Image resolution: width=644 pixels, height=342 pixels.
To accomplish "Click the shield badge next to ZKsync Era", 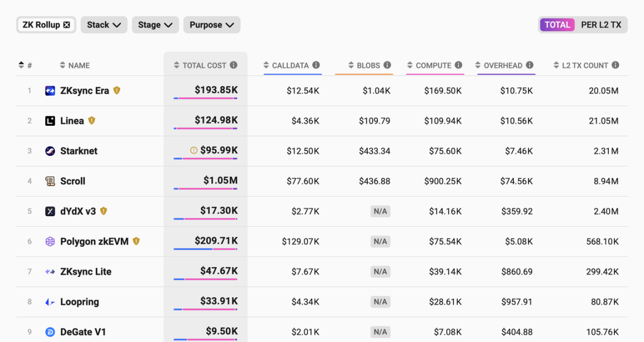I will pyautogui.click(x=117, y=91).
